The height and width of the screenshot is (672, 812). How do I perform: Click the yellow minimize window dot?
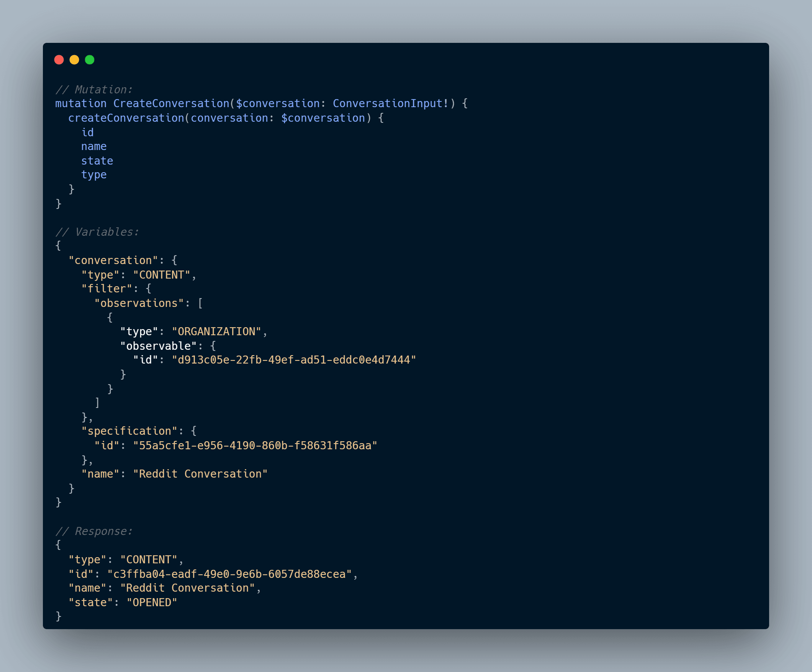(x=74, y=60)
